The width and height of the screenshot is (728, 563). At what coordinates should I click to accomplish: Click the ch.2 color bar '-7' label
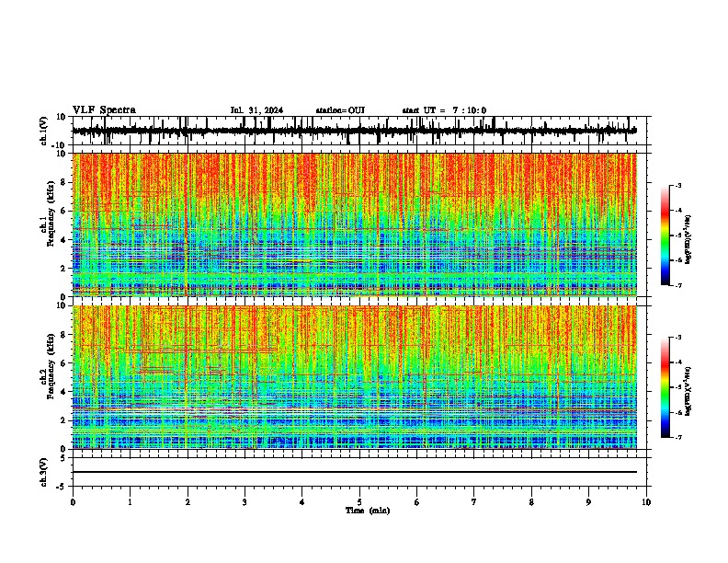(677, 438)
